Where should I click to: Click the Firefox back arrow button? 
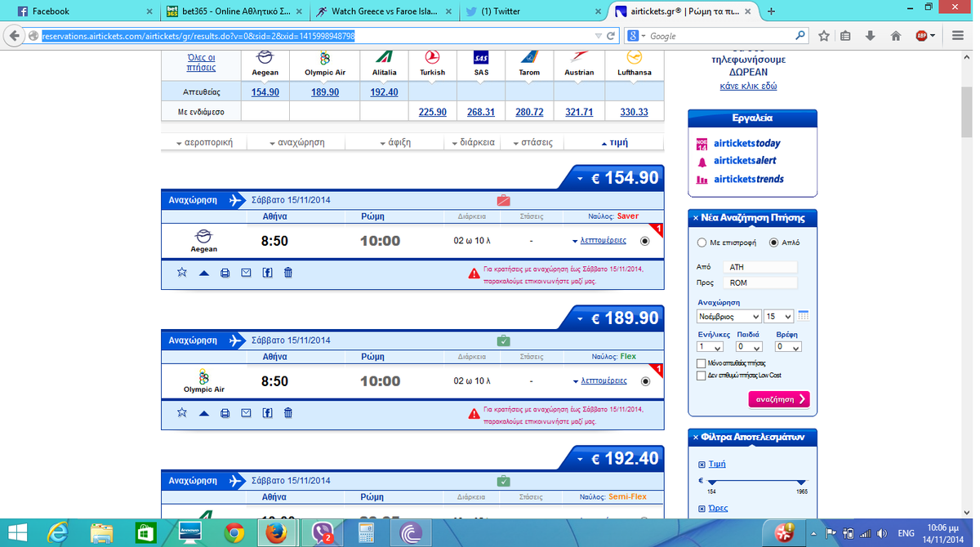15,36
